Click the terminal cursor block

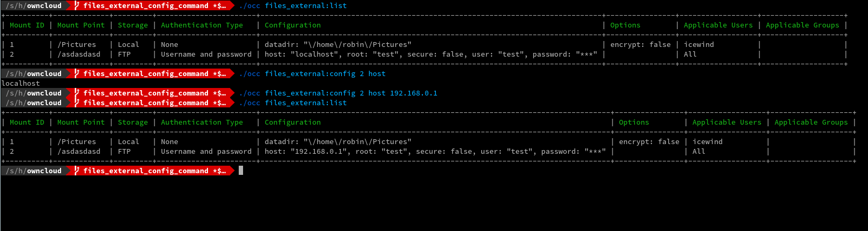click(x=241, y=171)
